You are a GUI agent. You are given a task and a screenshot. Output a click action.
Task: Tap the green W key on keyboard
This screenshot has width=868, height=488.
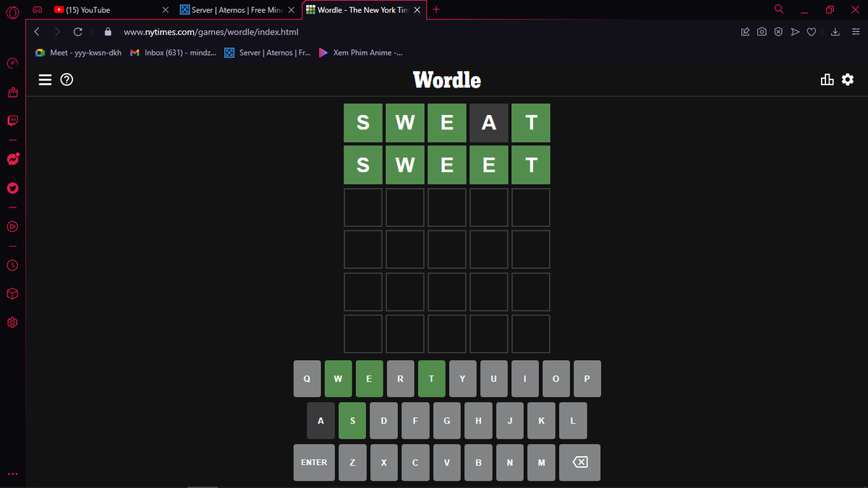(338, 379)
